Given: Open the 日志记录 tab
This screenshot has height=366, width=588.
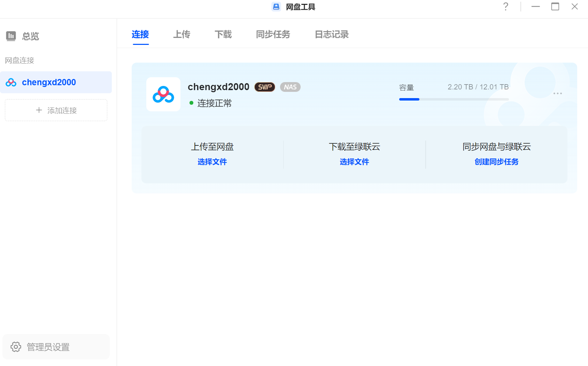Looking at the screenshot, I should pyautogui.click(x=332, y=34).
